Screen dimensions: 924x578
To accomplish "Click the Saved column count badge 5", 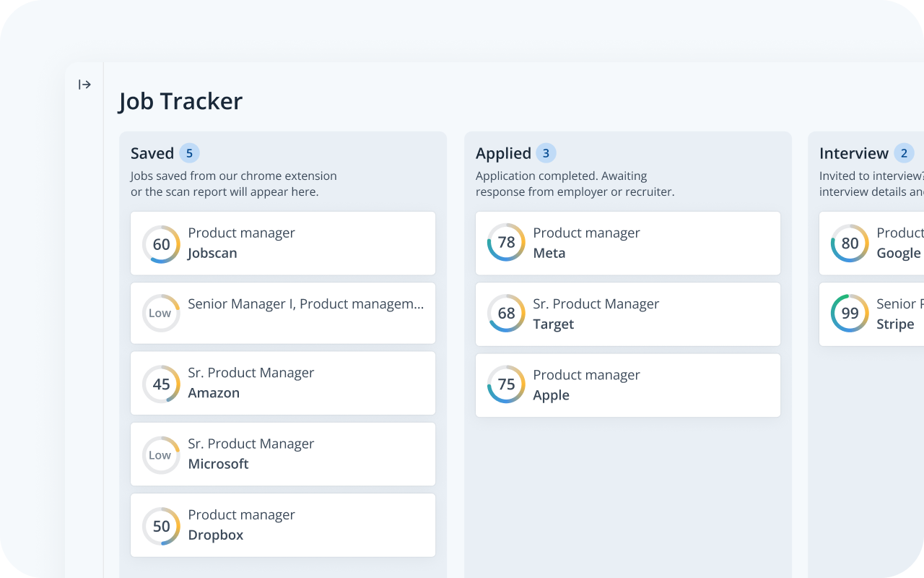I will pyautogui.click(x=189, y=153).
